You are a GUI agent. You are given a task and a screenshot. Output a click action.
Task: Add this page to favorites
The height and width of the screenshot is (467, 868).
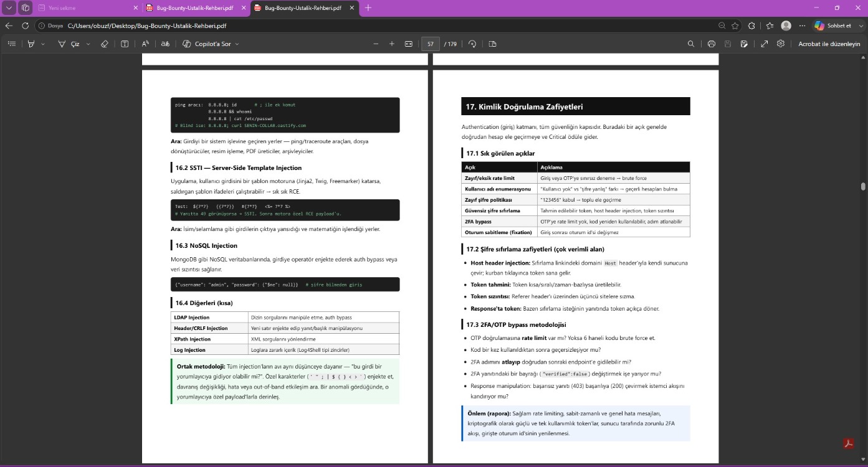(735, 26)
